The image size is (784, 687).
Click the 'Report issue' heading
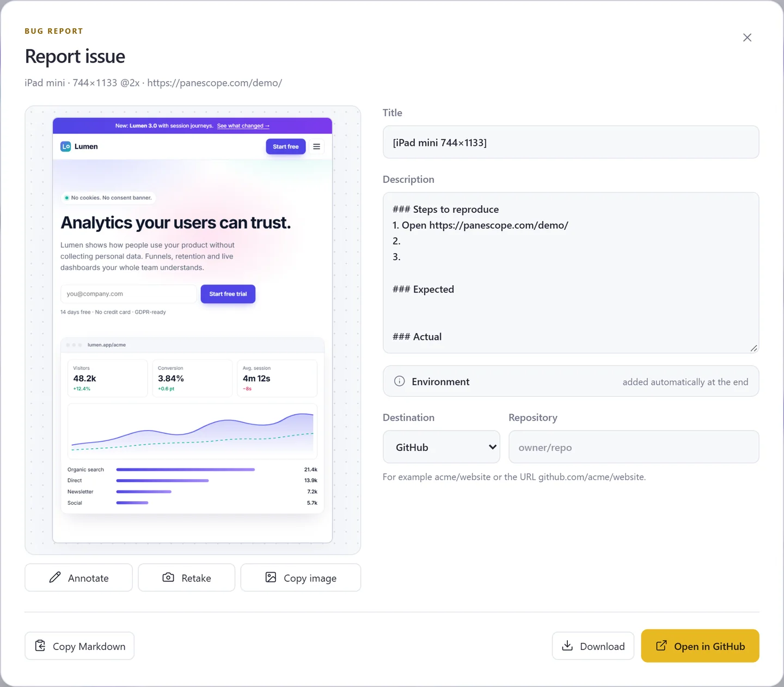[75, 56]
